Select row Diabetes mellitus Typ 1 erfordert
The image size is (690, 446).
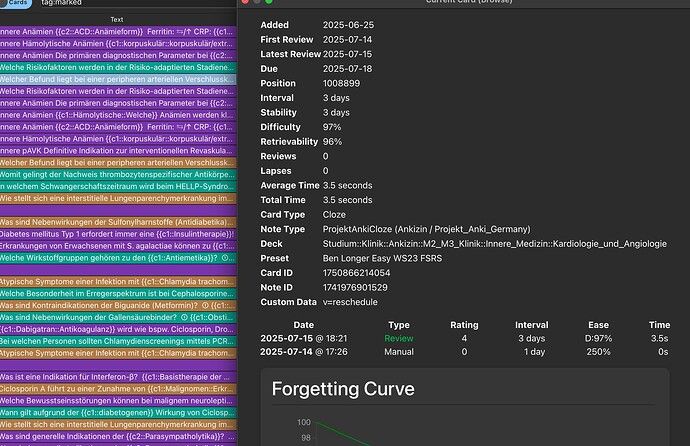(118, 234)
